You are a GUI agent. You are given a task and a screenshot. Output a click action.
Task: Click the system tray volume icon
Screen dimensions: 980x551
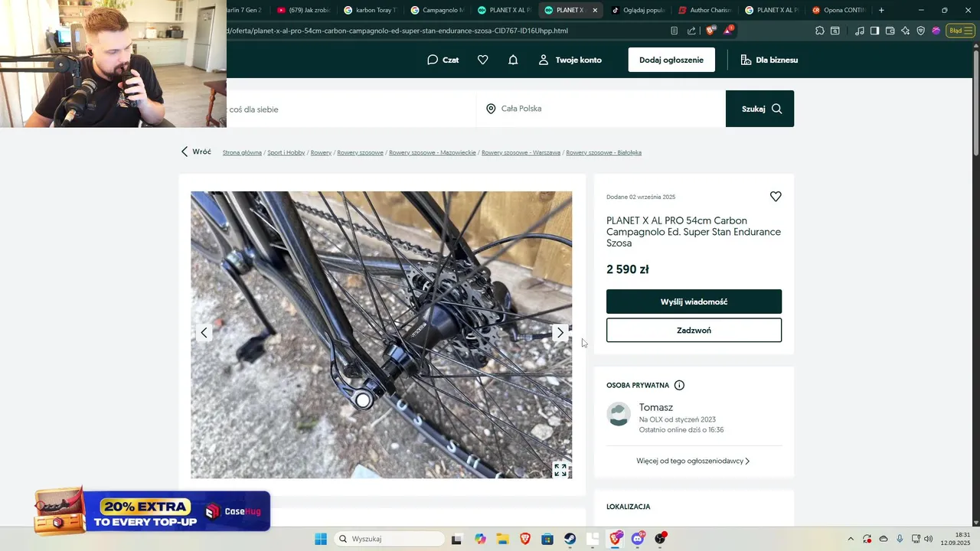928,539
